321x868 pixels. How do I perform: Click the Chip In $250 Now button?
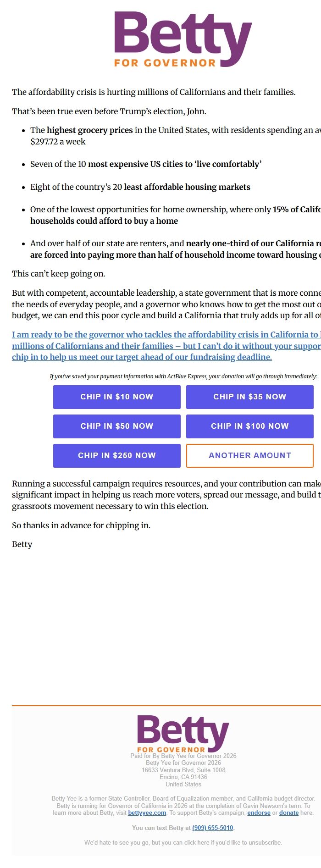117,456
